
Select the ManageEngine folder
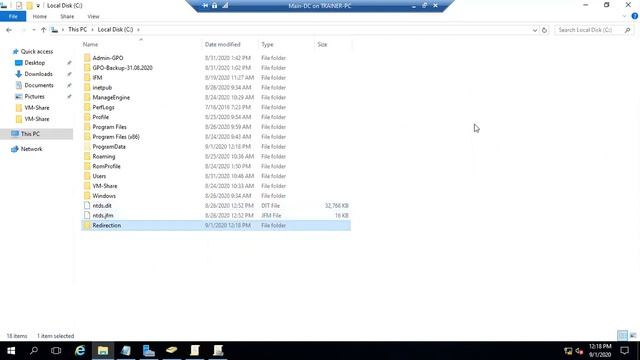pyautogui.click(x=111, y=97)
